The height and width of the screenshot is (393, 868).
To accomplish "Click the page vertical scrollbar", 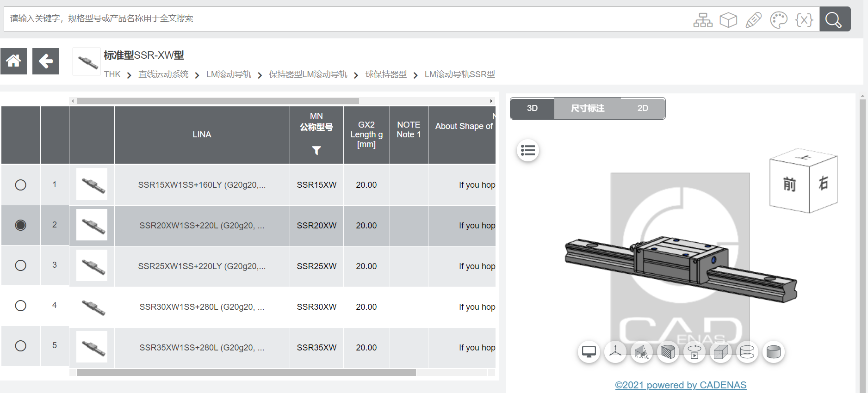I will (x=862, y=245).
